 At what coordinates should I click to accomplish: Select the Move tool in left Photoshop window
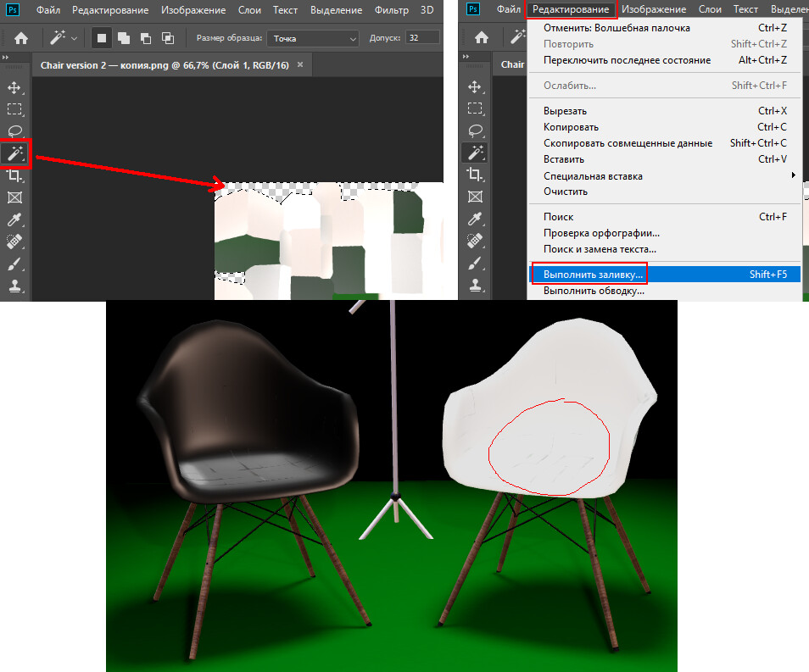[14, 87]
